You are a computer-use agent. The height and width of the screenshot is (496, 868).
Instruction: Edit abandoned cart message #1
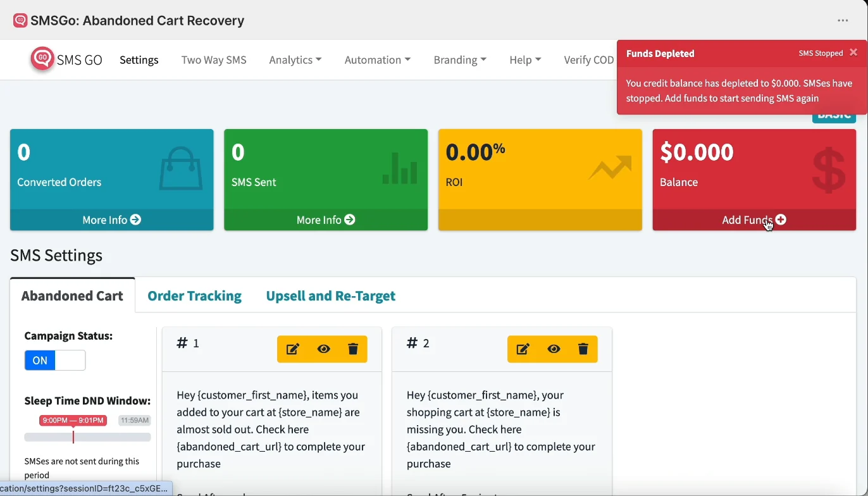(x=293, y=349)
